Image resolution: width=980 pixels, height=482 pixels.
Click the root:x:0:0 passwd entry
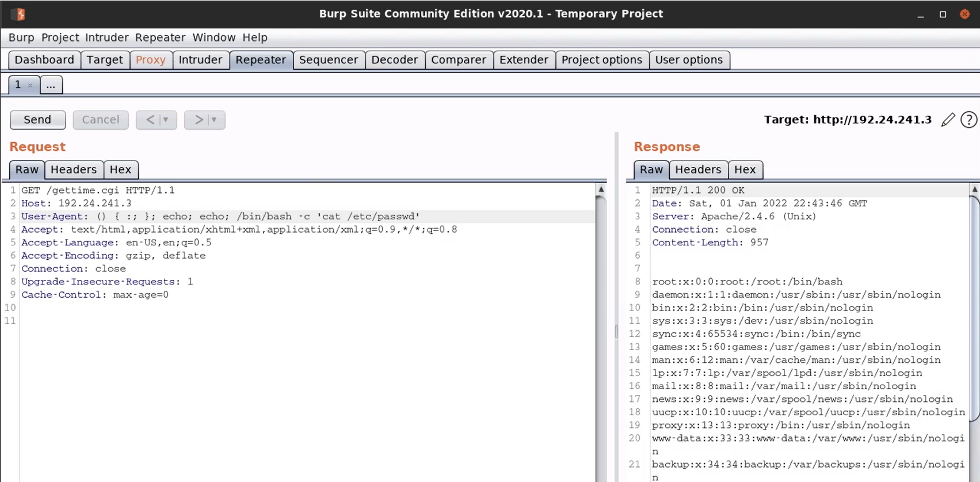tap(747, 282)
